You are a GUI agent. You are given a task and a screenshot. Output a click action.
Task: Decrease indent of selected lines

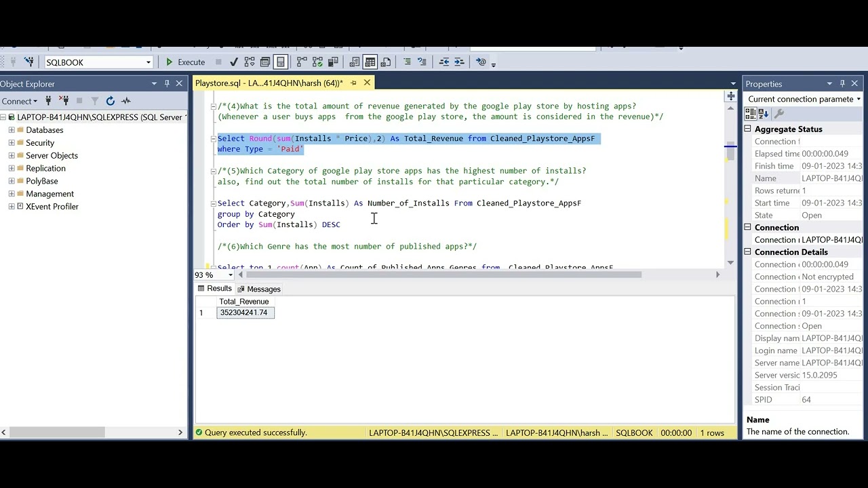(444, 62)
